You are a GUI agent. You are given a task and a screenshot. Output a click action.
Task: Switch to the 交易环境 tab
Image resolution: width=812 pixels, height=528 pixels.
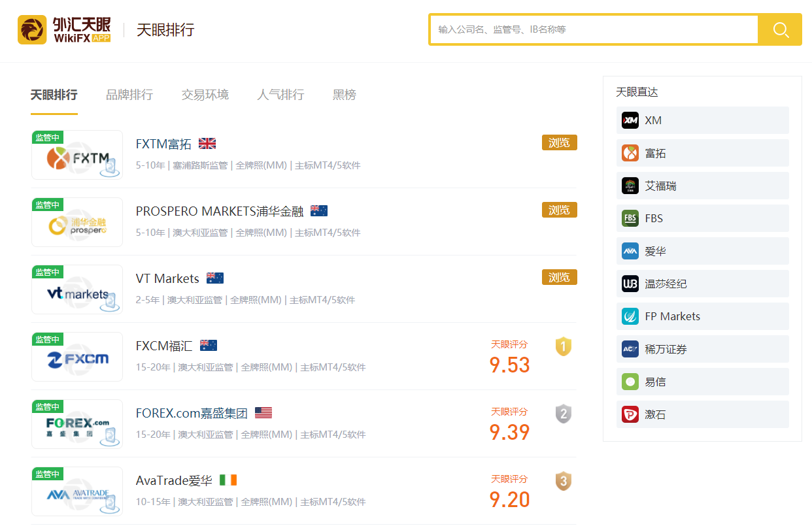(x=205, y=95)
